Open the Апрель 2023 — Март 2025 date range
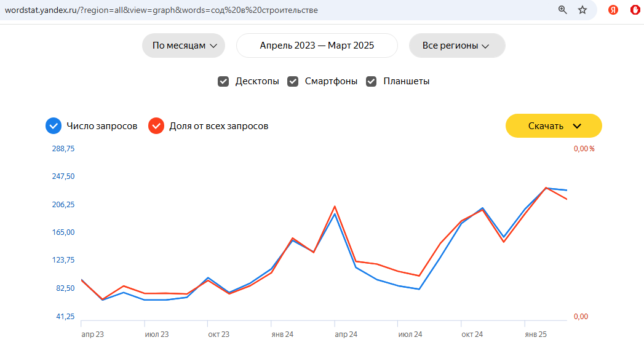This screenshot has height=356, width=644. coord(317,45)
